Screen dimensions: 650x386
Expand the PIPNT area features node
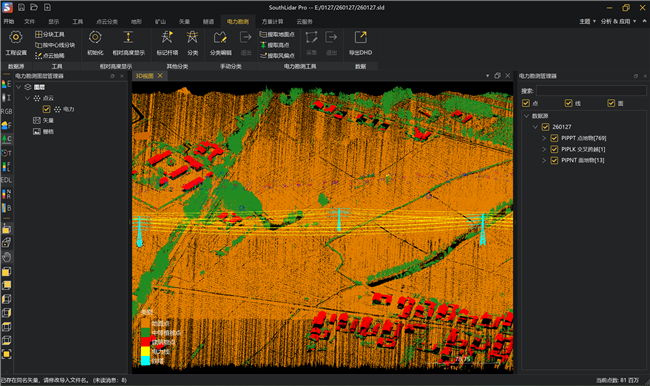click(x=544, y=160)
